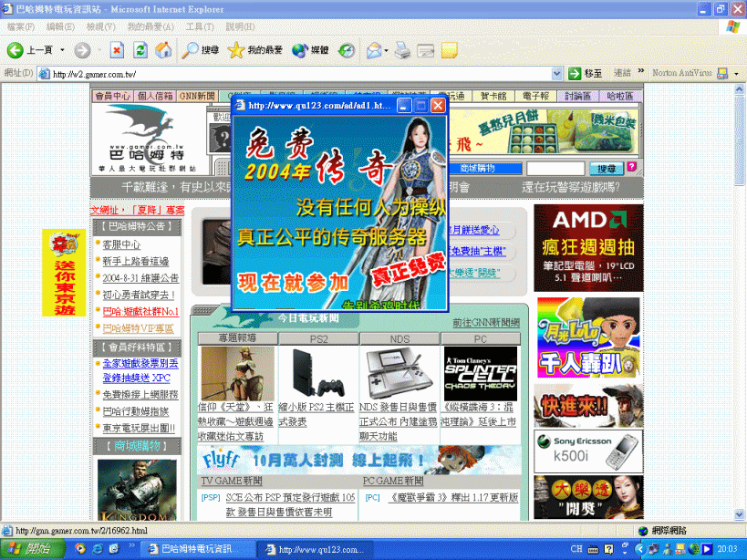Expand the 連結 links toolbar chevron
This screenshot has height=560, width=747.
point(641,71)
